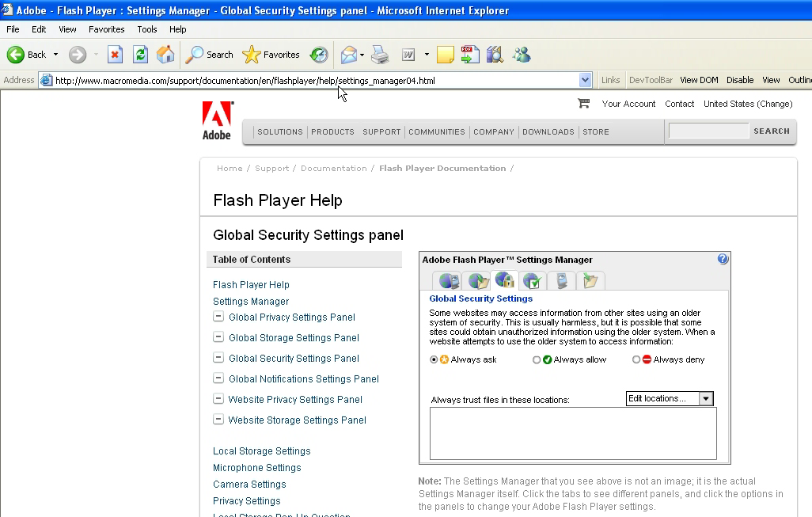This screenshot has height=517, width=812.
Task: Select the Global Security Settings tab icon
Action: (505, 279)
